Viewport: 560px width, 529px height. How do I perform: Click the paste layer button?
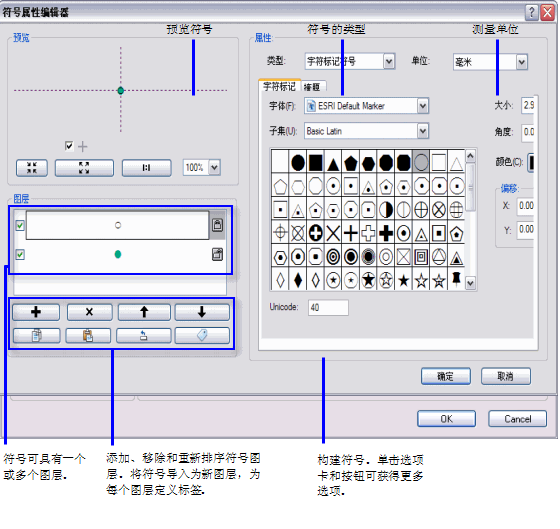tap(88, 335)
